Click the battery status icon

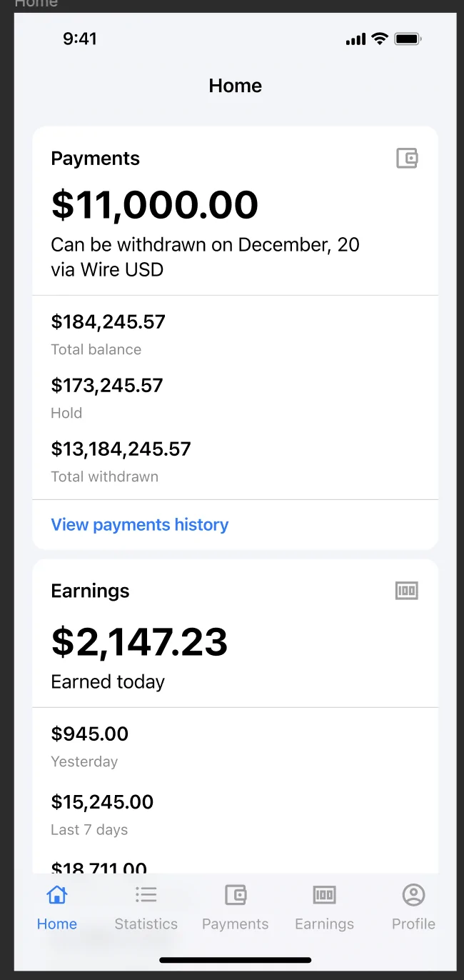tap(408, 39)
